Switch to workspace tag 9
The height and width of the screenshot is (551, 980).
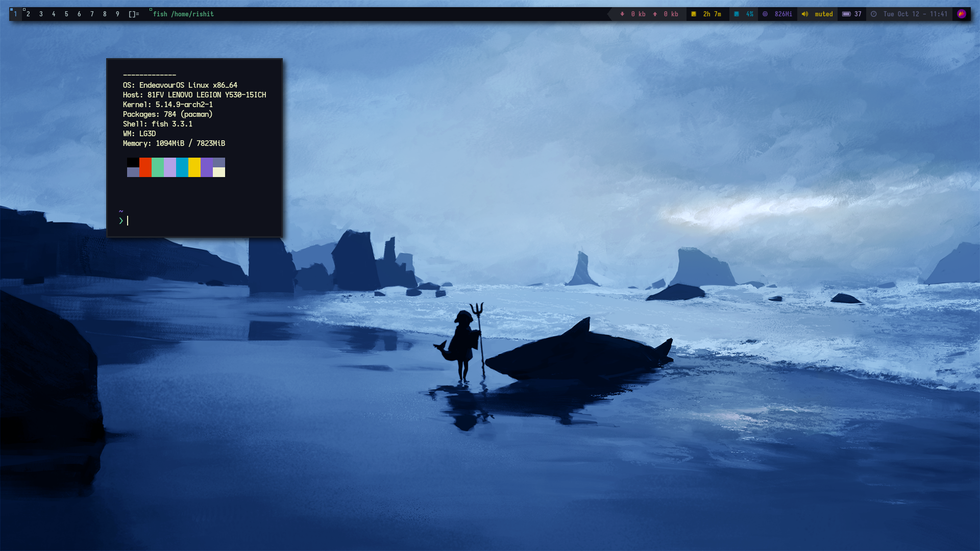(x=117, y=14)
